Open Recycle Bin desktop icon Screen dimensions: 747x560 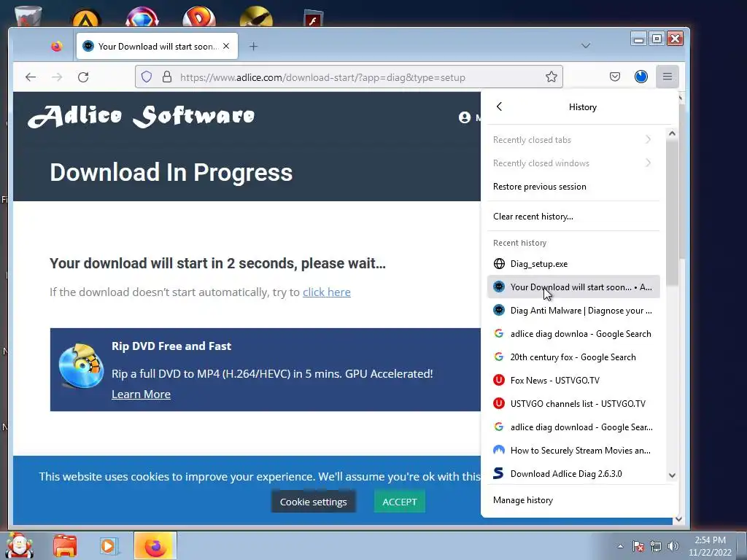point(28,17)
